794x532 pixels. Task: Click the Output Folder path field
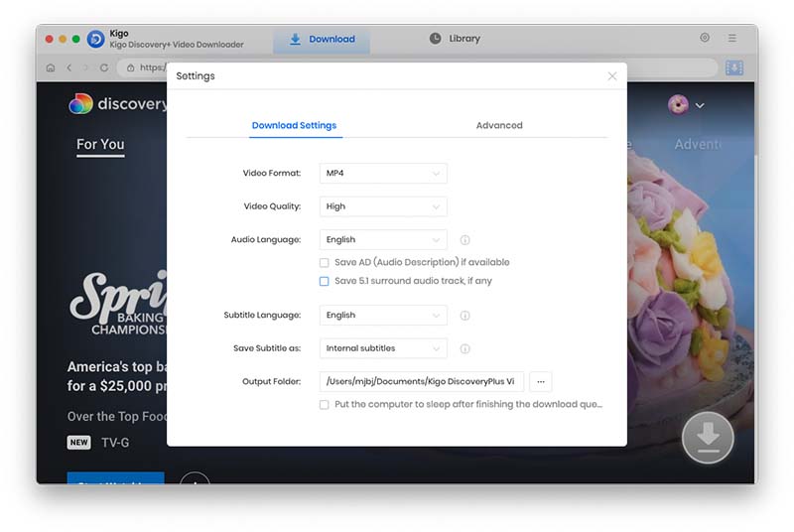[x=422, y=382]
